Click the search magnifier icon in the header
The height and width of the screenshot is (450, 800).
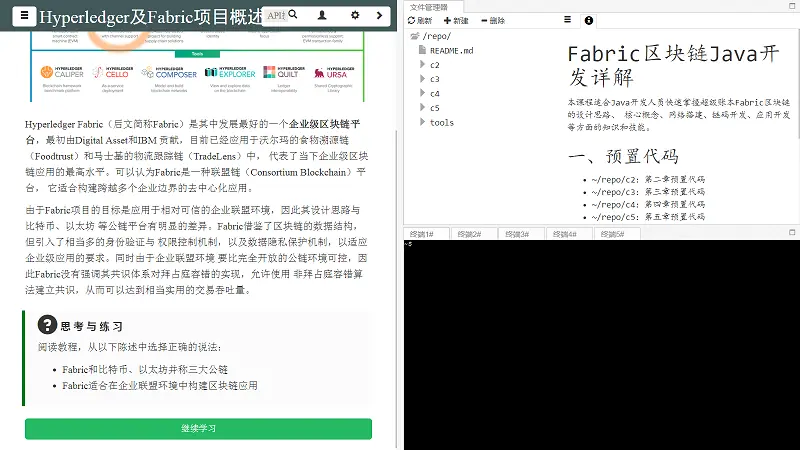click(293, 15)
